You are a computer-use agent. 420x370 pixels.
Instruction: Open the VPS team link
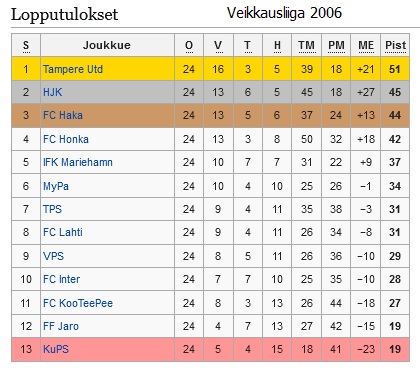[x=53, y=256]
